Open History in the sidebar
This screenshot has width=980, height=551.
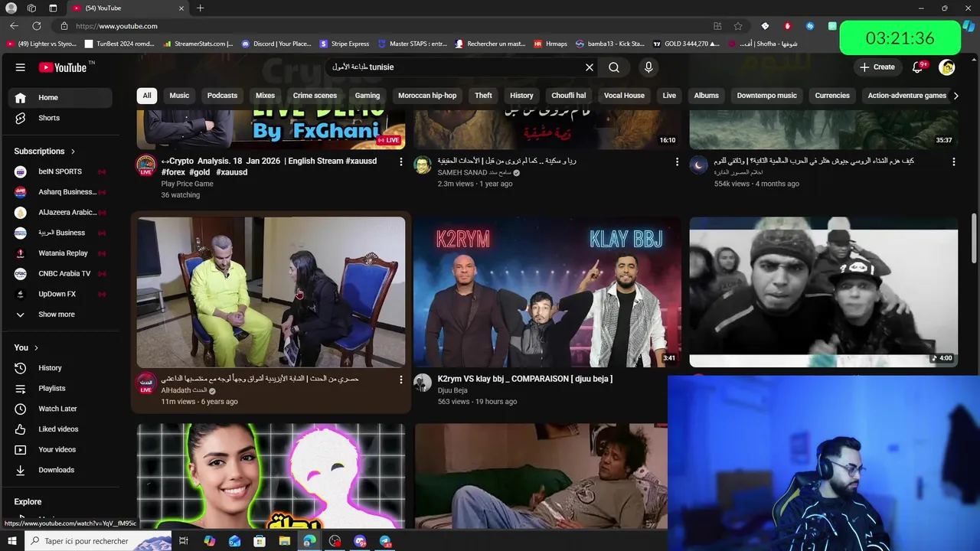(60, 368)
